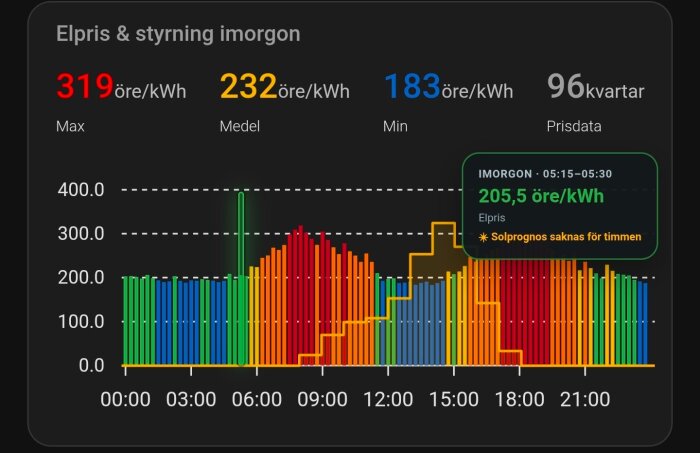
Task: Click the 100.0 y-axis label
Action: [x=81, y=321]
